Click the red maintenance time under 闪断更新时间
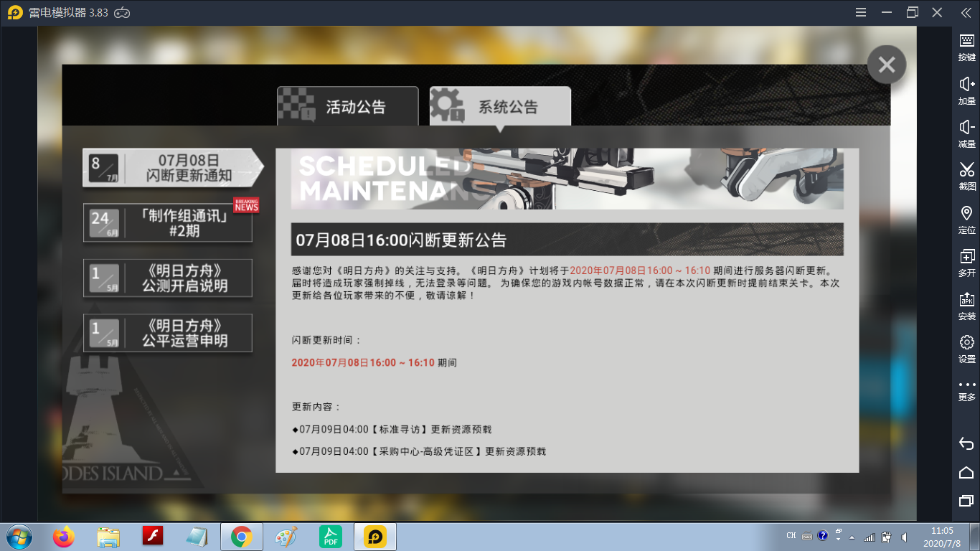This screenshot has width=980, height=551. [363, 363]
